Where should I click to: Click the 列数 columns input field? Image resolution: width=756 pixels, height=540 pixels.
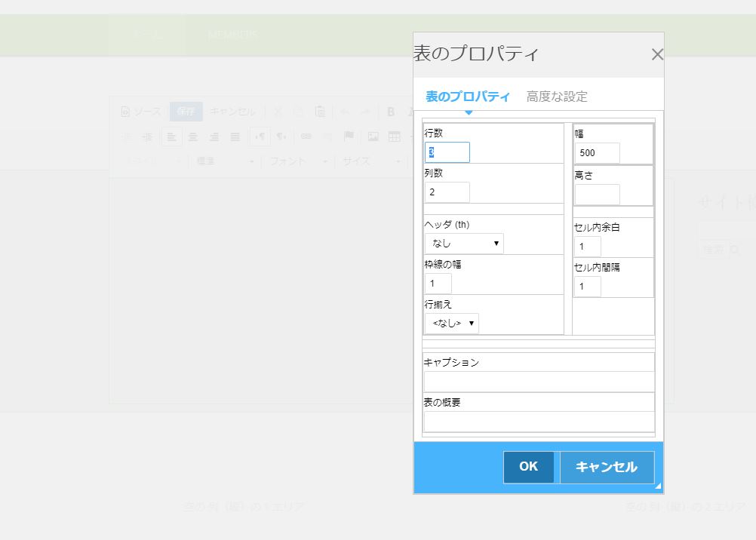447,192
